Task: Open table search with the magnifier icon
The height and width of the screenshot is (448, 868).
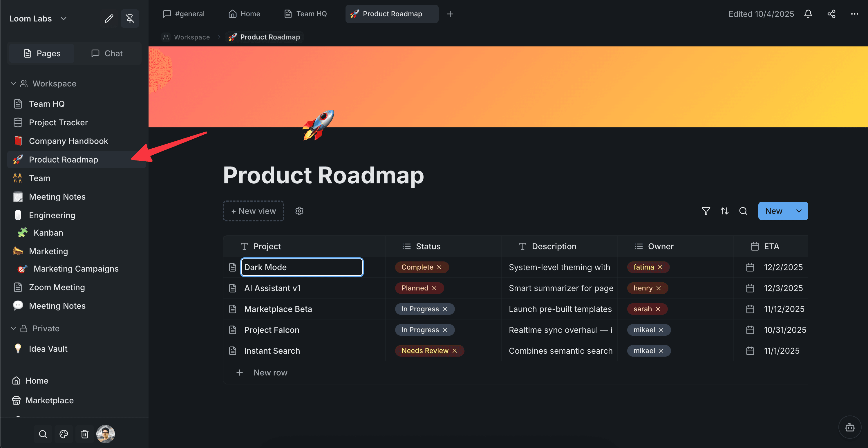Action: tap(743, 211)
